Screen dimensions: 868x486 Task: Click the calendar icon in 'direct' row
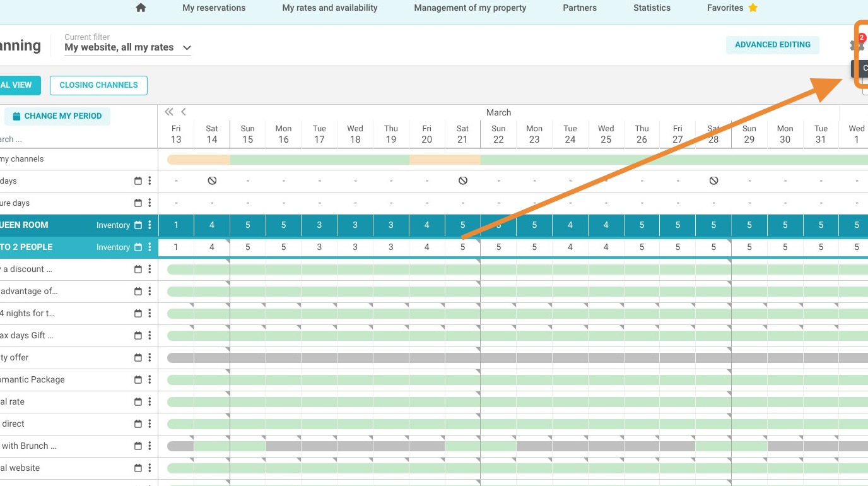pos(138,424)
